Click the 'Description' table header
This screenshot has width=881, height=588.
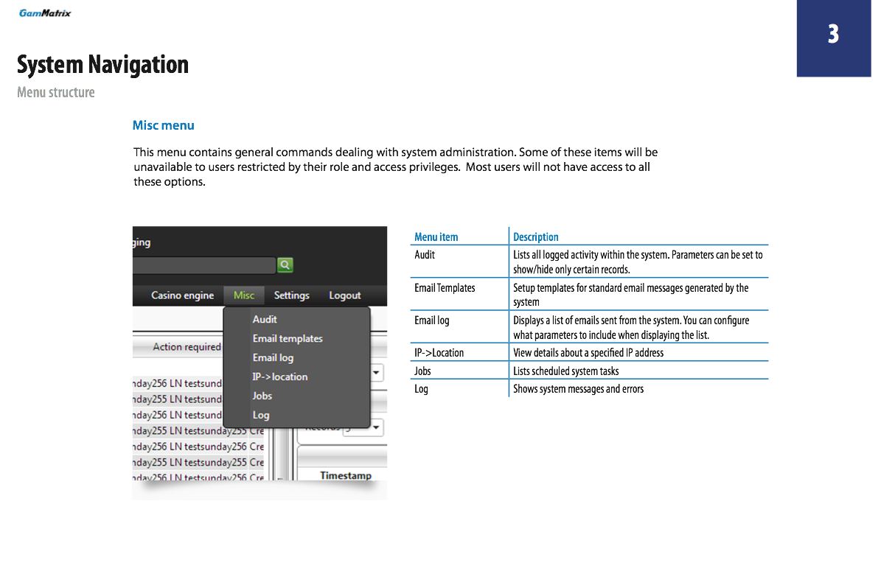[535, 237]
